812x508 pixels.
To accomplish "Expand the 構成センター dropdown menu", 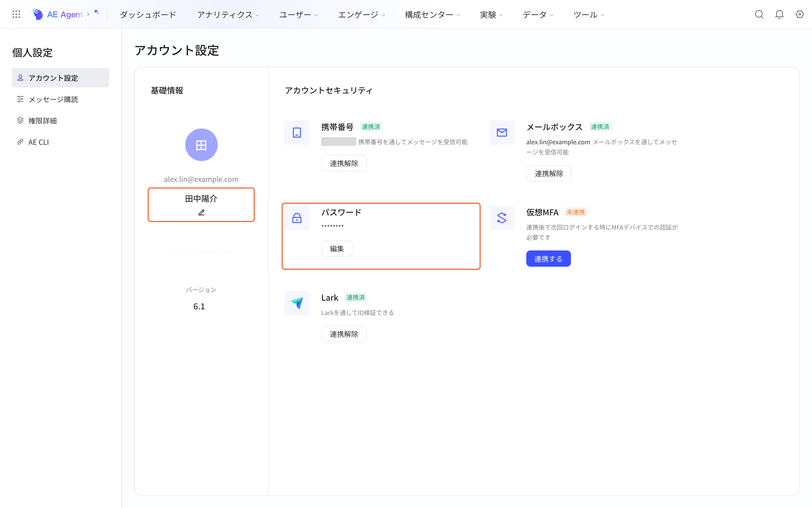I will pos(432,15).
